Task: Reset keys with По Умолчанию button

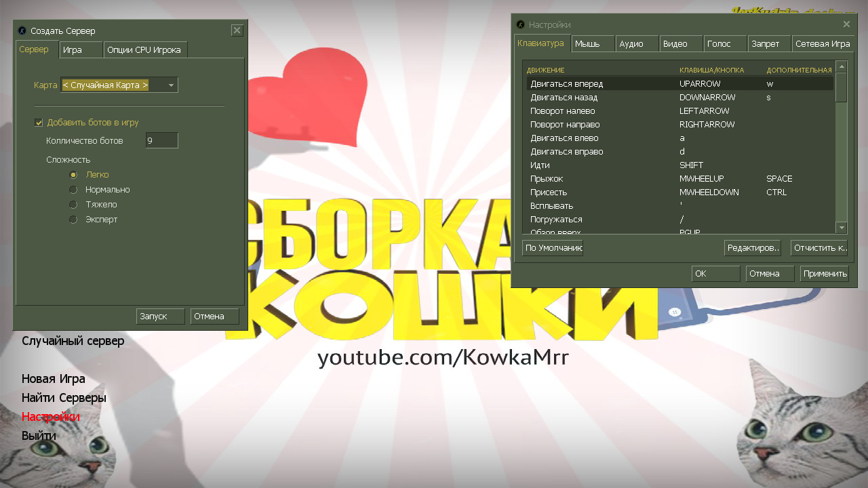Action: (553, 248)
